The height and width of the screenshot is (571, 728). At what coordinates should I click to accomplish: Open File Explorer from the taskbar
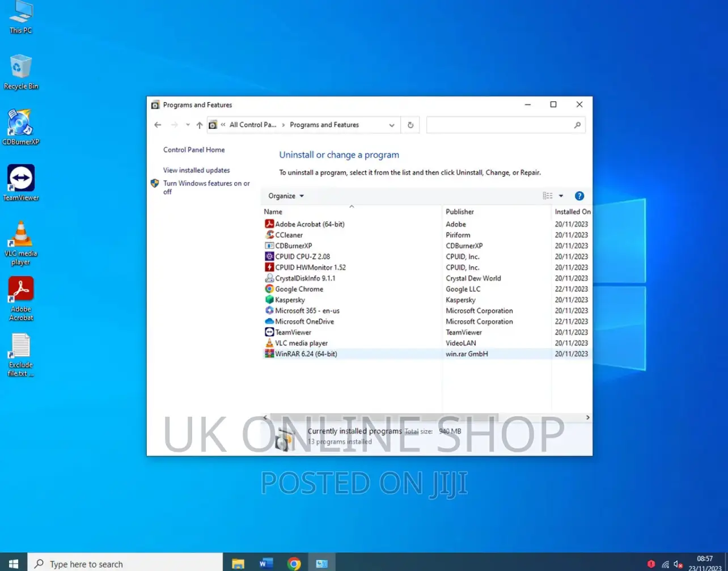(238, 563)
